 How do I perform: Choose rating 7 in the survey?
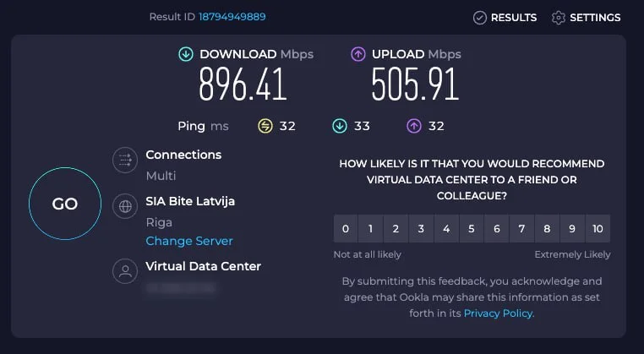coord(521,228)
